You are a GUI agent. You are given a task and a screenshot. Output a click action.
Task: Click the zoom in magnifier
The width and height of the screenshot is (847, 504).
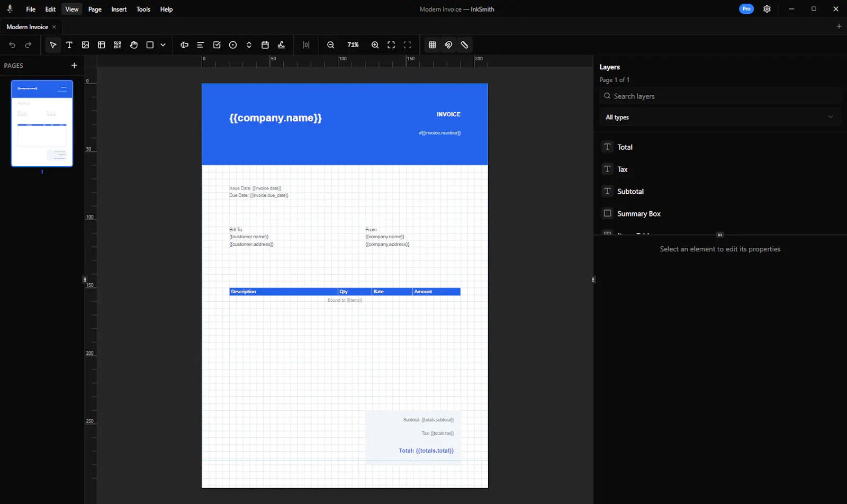click(x=375, y=45)
